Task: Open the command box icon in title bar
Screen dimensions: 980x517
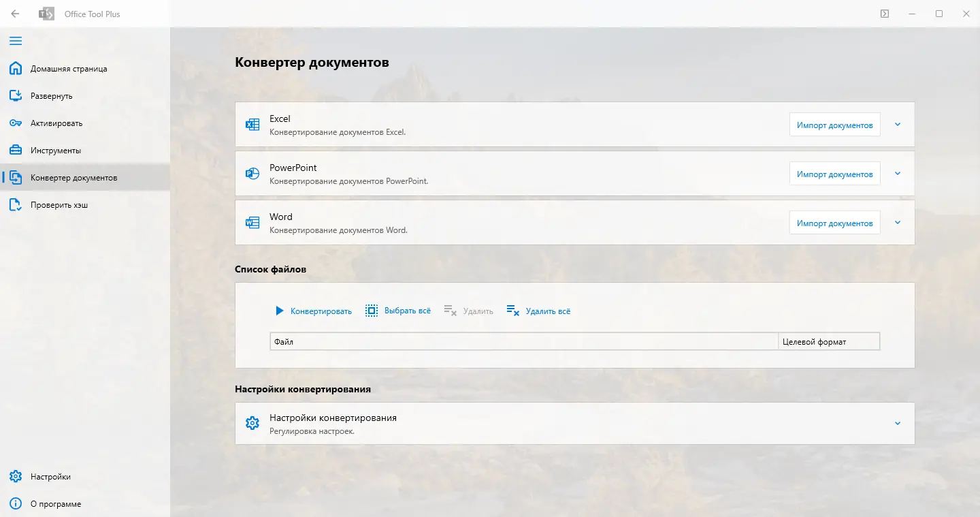Action: pos(885,14)
